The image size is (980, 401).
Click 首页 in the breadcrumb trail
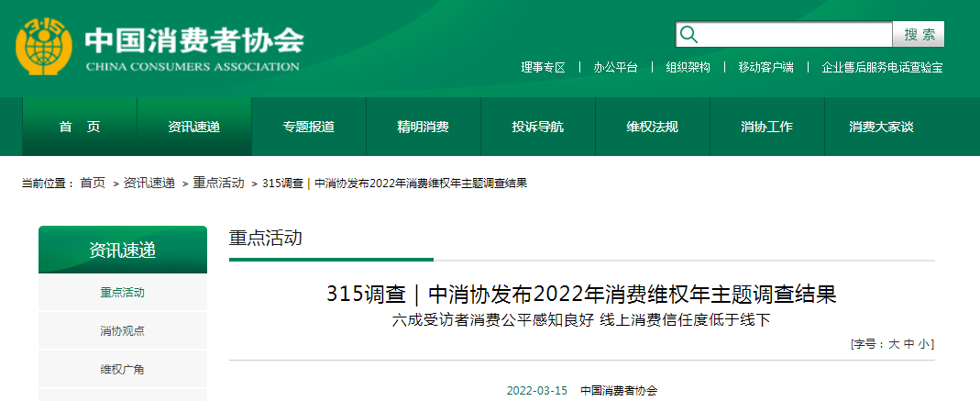(93, 184)
